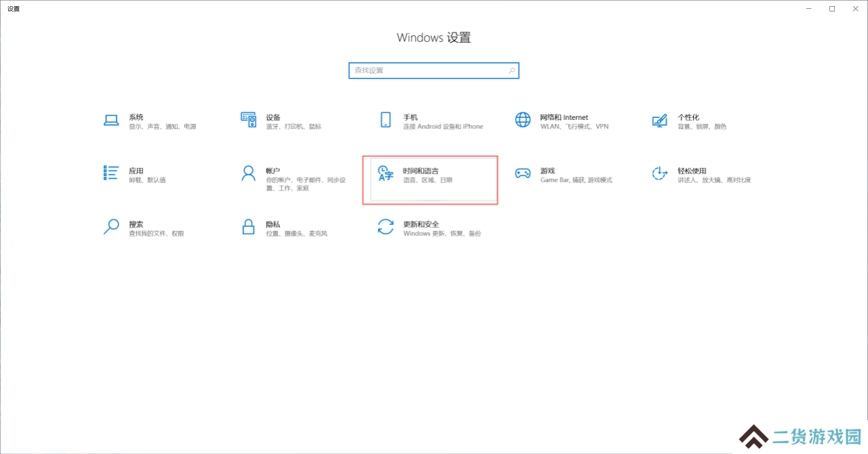Click the 蓝牙、打印机、鼠标 description
The height and width of the screenshot is (454, 868).
pyautogui.click(x=294, y=127)
